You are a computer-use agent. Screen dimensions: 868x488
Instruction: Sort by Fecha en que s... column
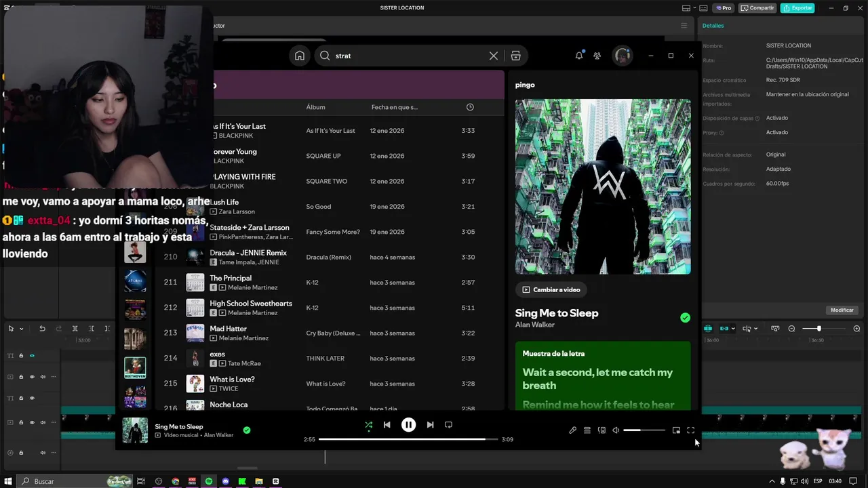tap(395, 107)
